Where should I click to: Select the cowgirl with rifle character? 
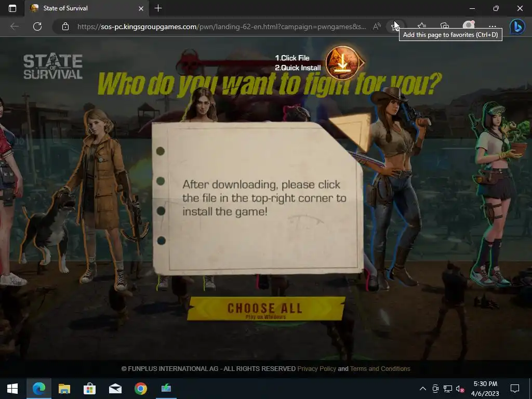395,188
